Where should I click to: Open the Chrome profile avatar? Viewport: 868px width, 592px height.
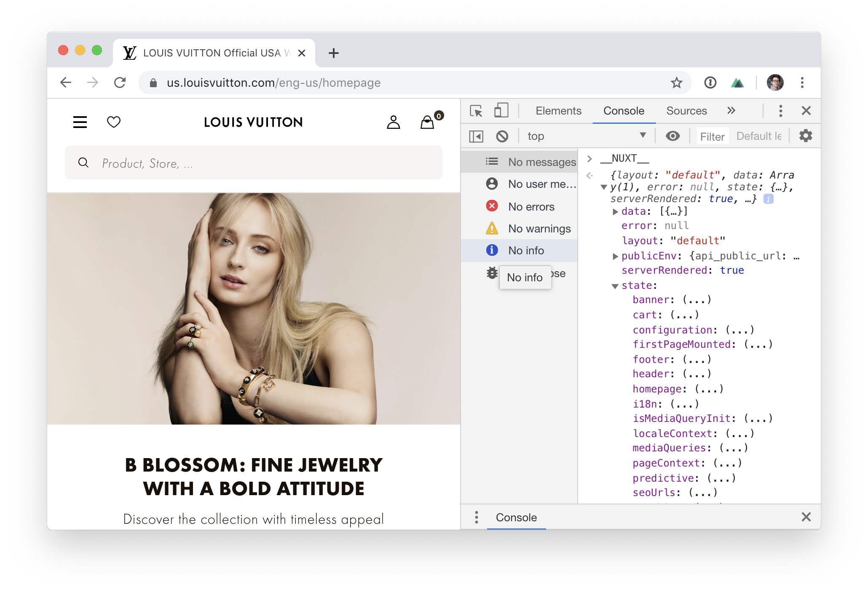tap(775, 83)
